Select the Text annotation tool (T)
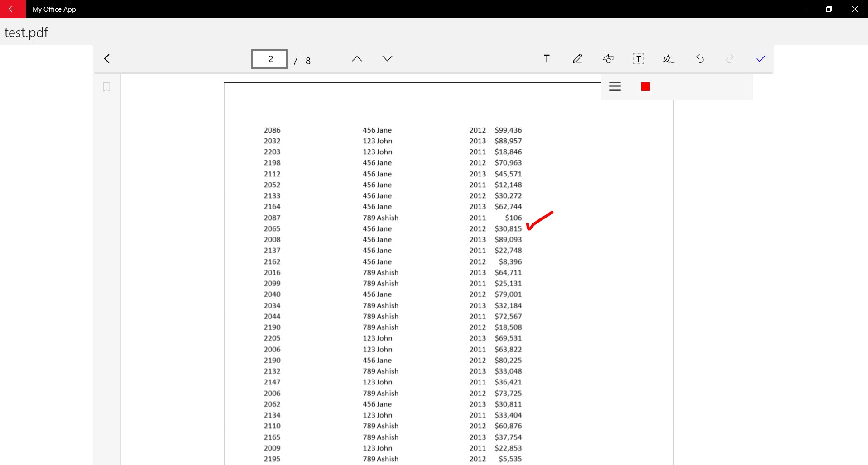Screen dimensions: 868x465 pyautogui.click(x=547, y=59)
